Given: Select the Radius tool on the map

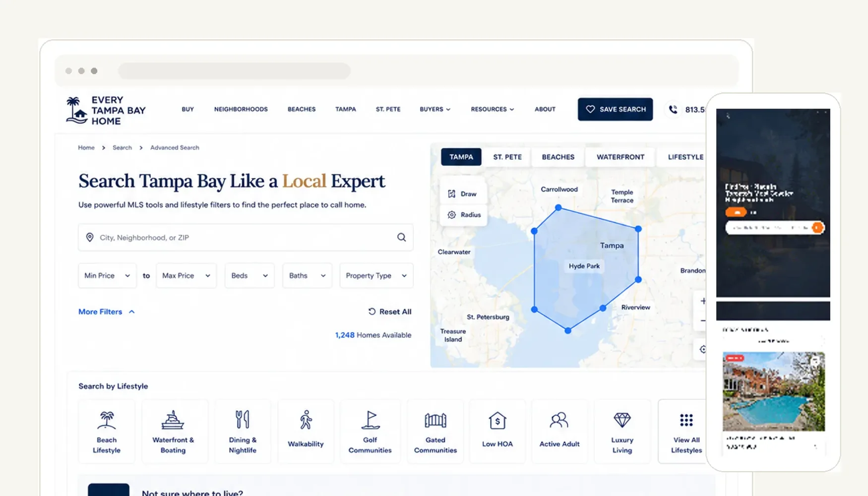Looking at the screenshot, I should tap(464, 215).
